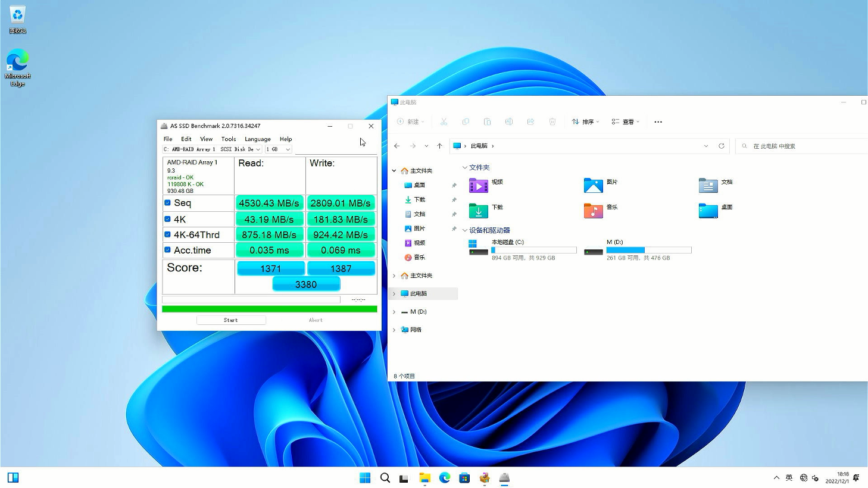Open the 查看 view dropdown
The height and width of the screenshot is (488, 868).
pyautogui.click(x=626, y=121)
